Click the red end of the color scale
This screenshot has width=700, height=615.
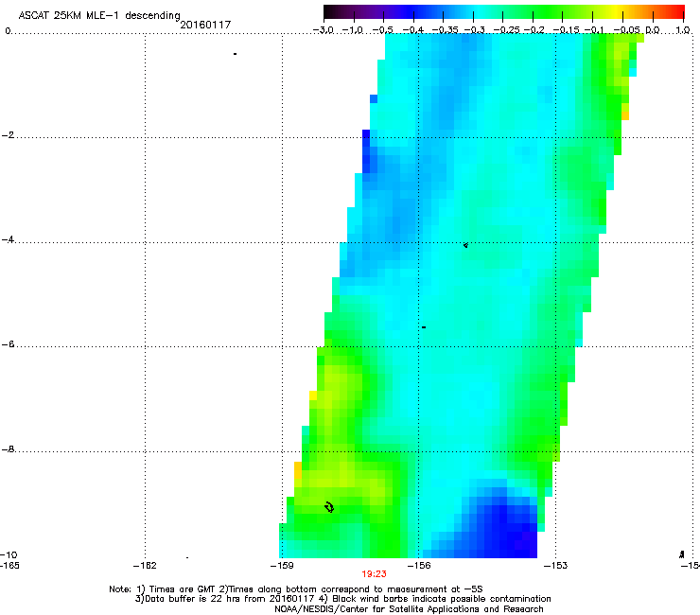pos(678,12)
